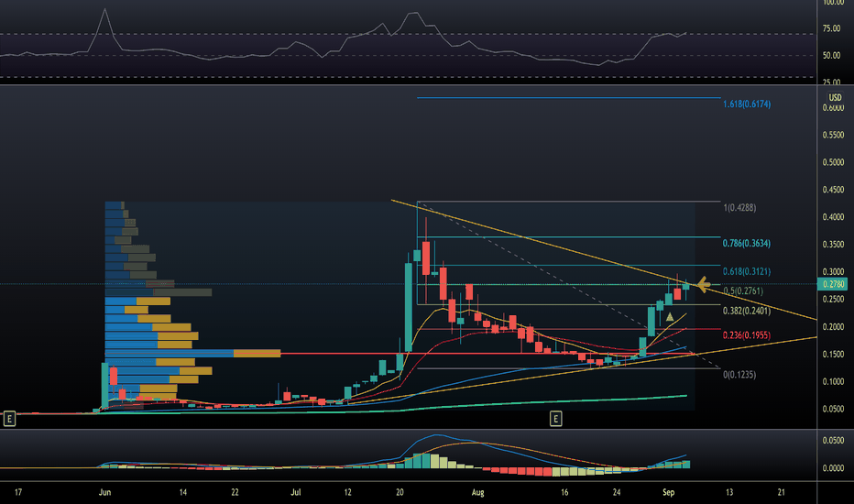The height and width of the screenshot is (504, 854).
Task: Select the 0.382(0.2401) Fibonacci level label
Action: coord(747,312)
